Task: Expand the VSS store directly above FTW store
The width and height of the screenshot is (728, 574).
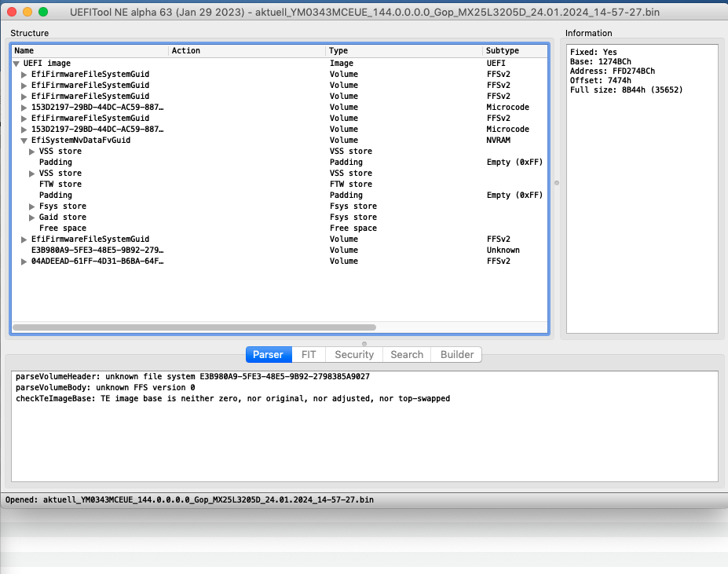Action: 31,174
